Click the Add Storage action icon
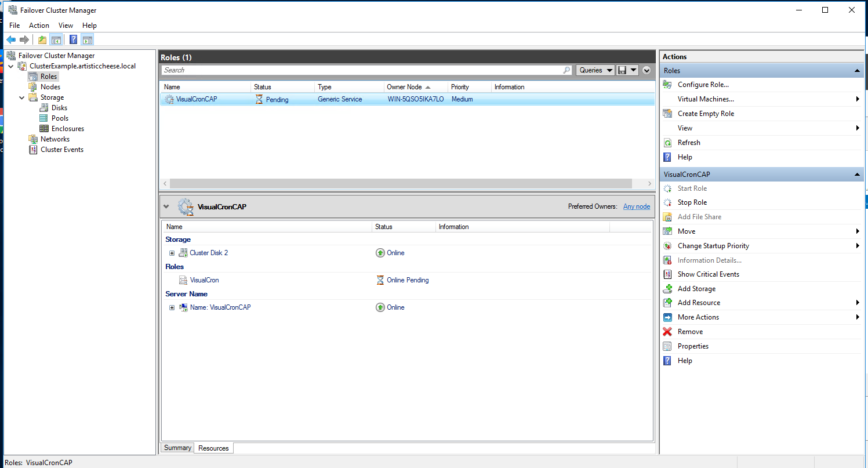 667,289
